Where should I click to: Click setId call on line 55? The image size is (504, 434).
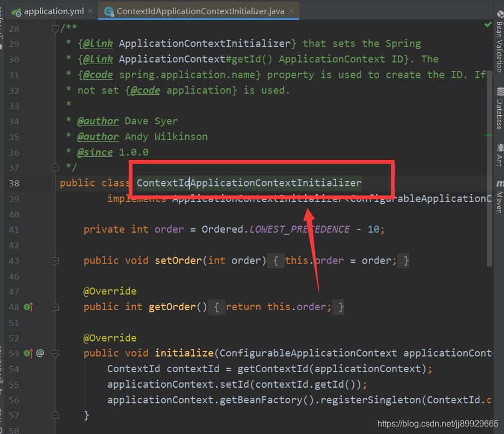pyautogui.click(x=234, y=384)
